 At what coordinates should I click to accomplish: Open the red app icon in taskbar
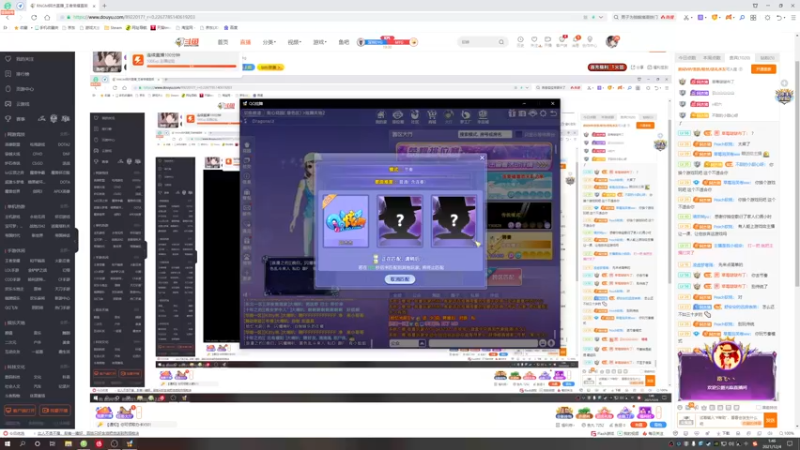pyautogui.click(x=99, y=444)
